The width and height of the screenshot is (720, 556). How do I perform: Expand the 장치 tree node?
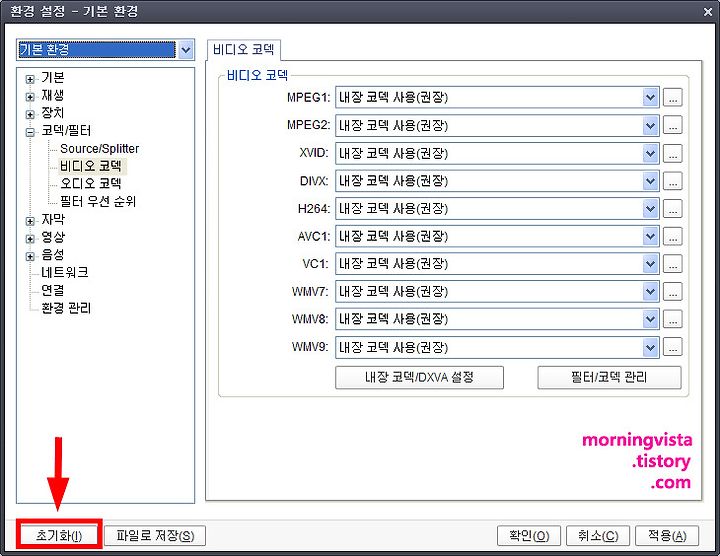coord(30,114)
